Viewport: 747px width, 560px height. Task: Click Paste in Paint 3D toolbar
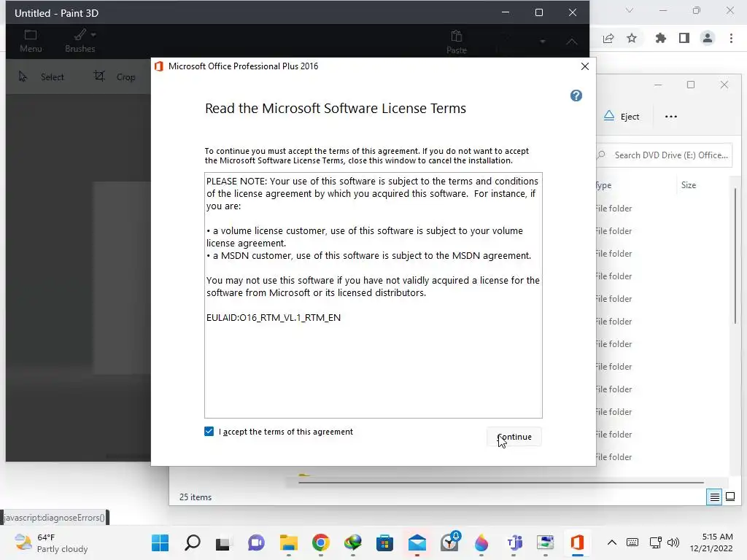click(457, 42)
